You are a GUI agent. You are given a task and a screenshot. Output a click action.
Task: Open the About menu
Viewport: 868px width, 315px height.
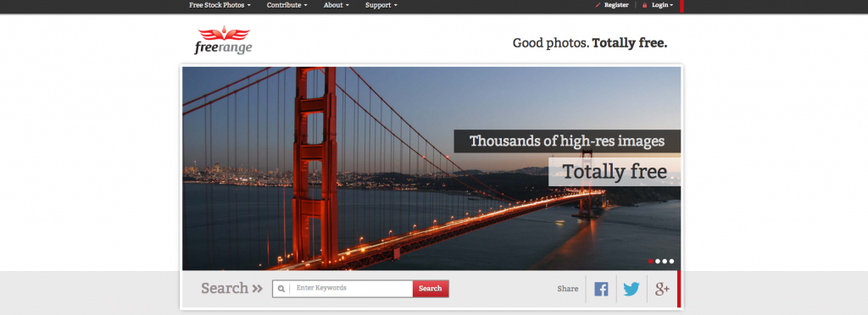(336, 5)
